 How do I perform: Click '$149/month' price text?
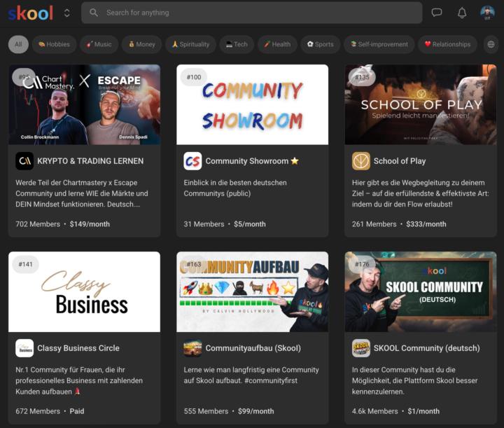point(90,224)
